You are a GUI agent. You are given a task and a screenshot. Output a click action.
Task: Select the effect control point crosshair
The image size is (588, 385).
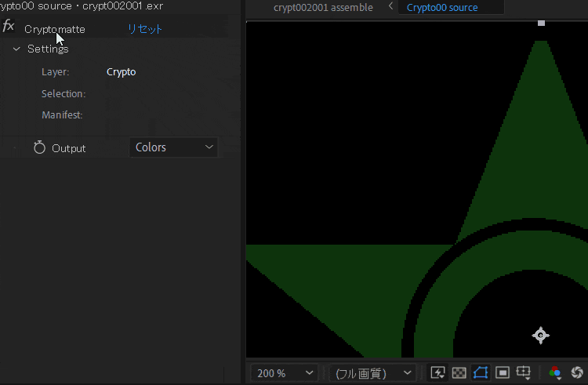[x=540, y=335]
